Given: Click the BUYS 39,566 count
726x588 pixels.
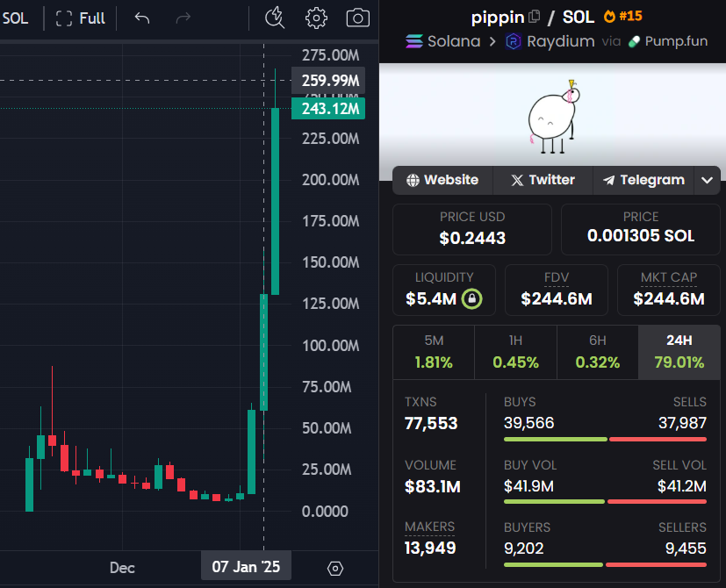Looking at the screenshot, I should pyautogui.click(x=528, y=423).
